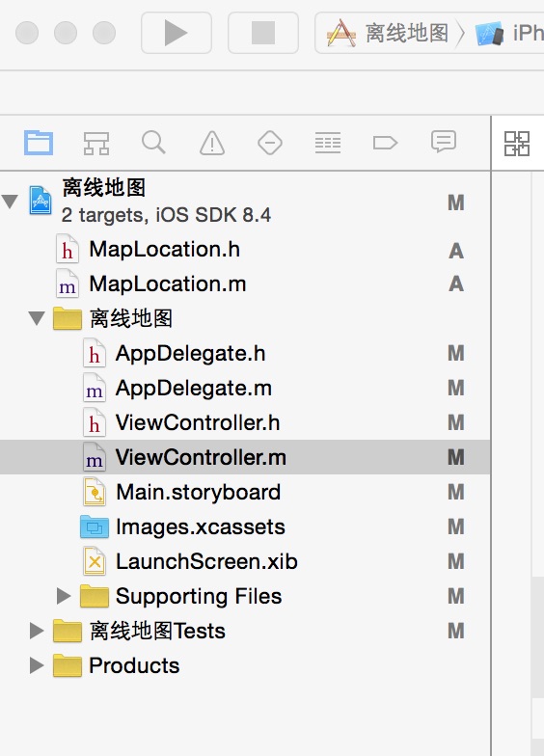Show the Debug navigator
This screenshot has width=544, height=756.
328,143
